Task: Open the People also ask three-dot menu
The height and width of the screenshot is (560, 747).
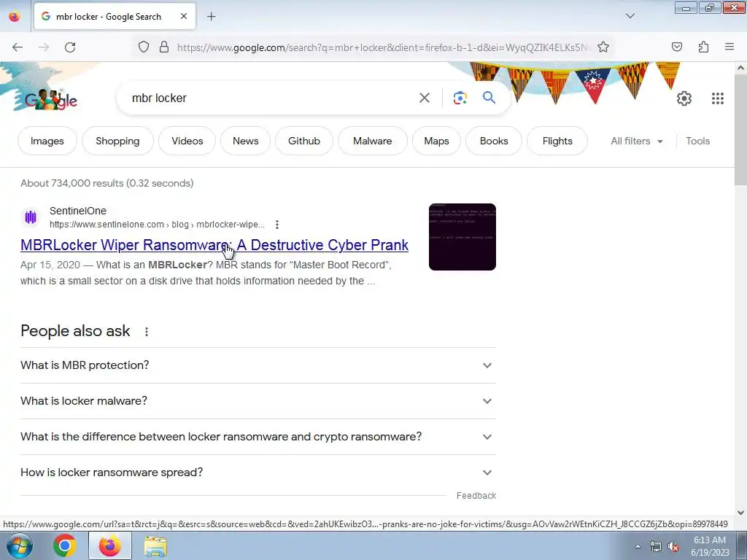Action: click(x=146, y=332)
